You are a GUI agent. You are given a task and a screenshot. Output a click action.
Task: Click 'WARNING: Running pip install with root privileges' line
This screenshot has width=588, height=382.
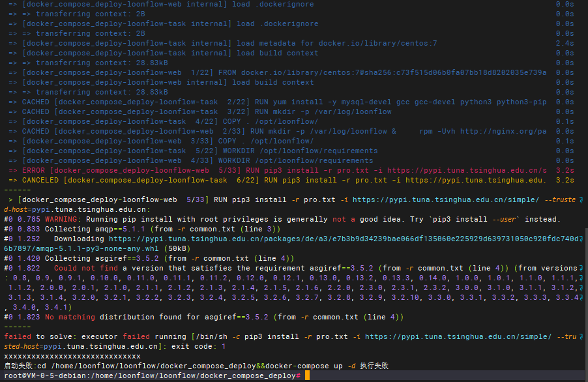tap(282, 219)
